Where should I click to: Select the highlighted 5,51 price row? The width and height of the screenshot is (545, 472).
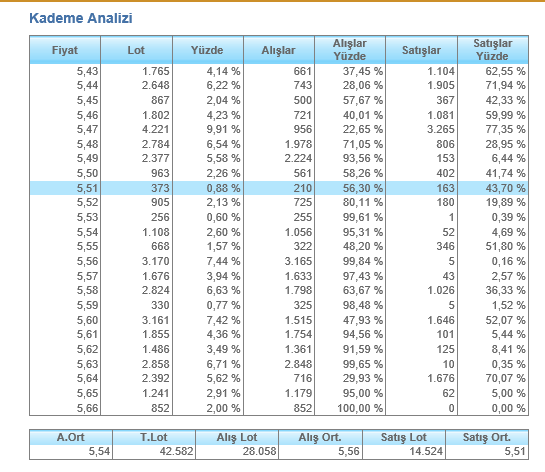pos(279,188)
